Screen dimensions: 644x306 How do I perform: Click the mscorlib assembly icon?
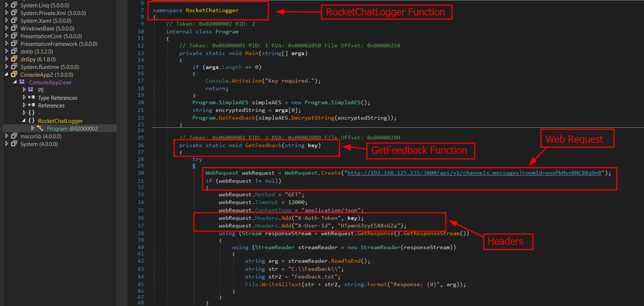coord(14,136)
